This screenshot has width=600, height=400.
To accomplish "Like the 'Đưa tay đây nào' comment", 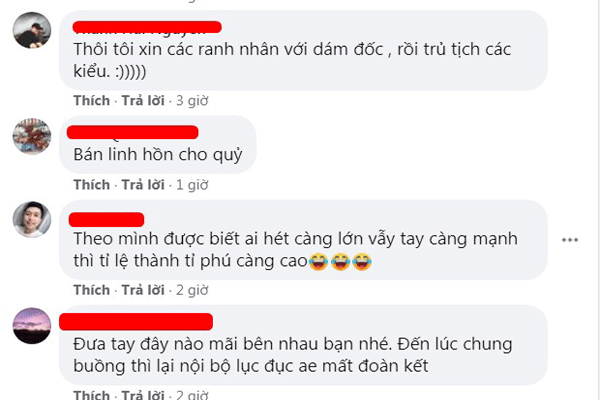I will tap(91, 395).
